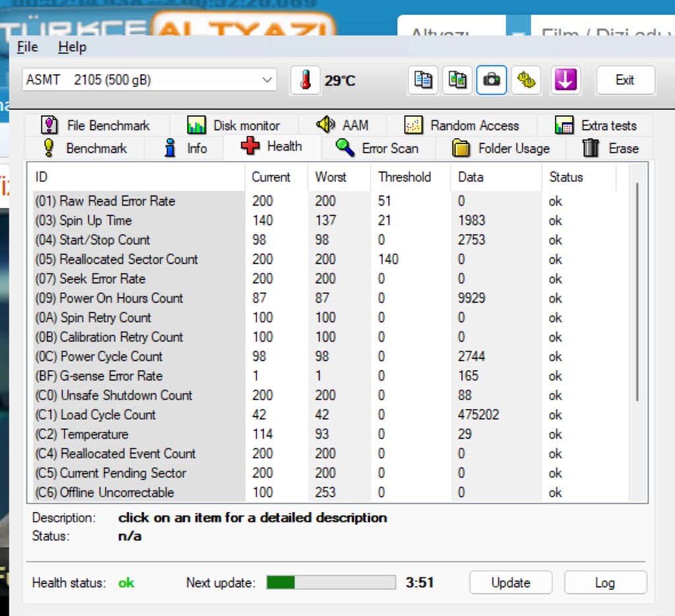Click the blue Info icon
The image size is (675, 616).
pyautogui.click(x=171, y=148)
